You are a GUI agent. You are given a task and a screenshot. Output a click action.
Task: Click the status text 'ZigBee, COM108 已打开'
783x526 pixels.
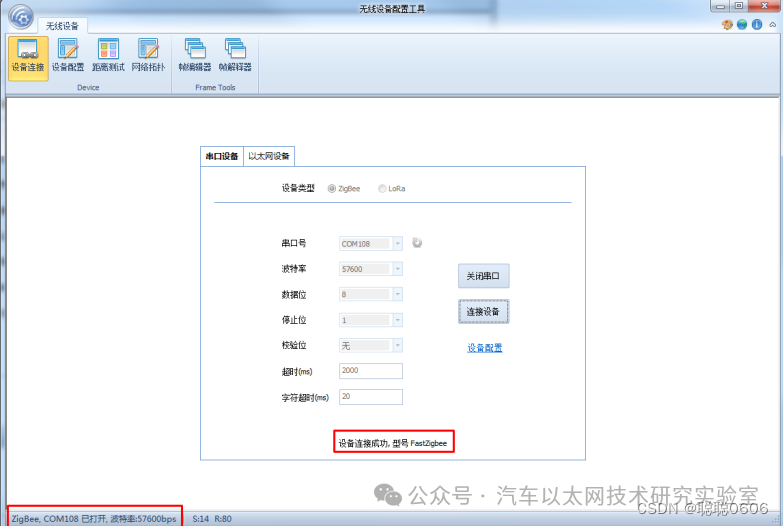(94, 519)
